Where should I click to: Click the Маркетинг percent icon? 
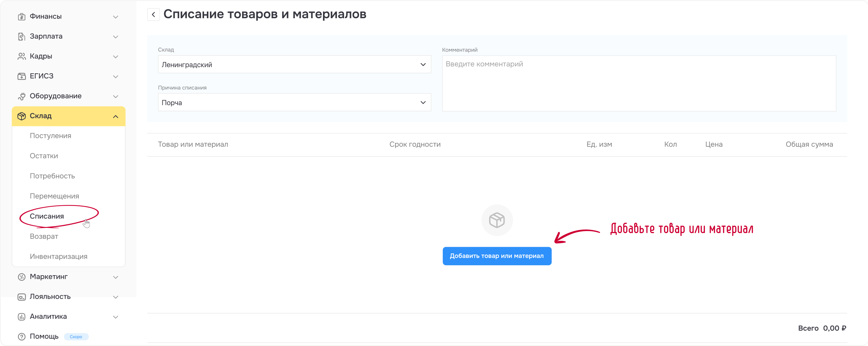click(x=22, y=277)
